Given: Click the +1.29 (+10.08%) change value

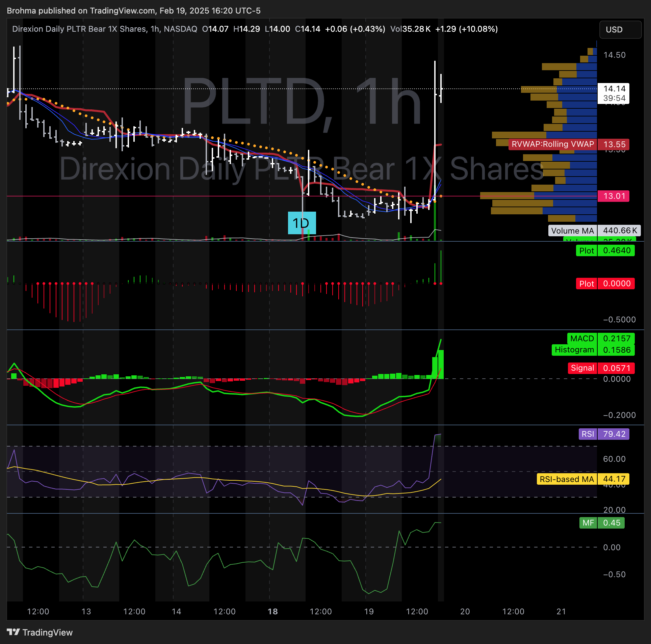Looking at the screenshot, I should [466, 29].
